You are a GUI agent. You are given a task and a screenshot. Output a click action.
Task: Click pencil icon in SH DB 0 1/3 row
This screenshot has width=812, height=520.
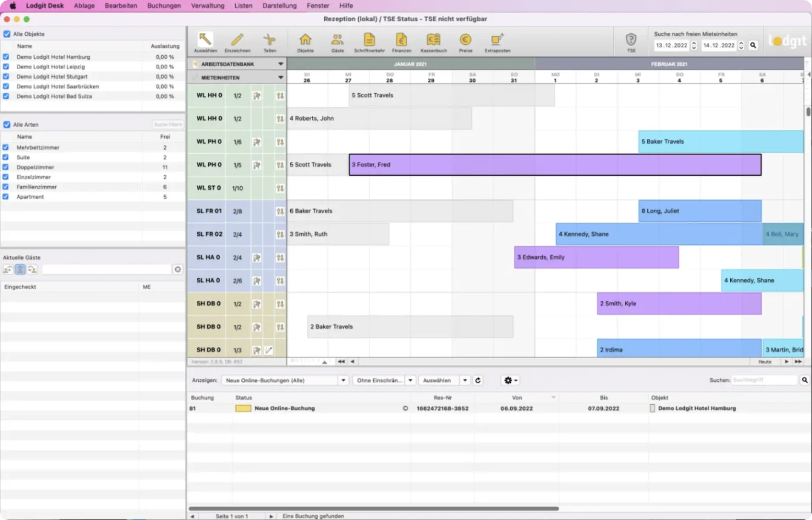point(268,350)
